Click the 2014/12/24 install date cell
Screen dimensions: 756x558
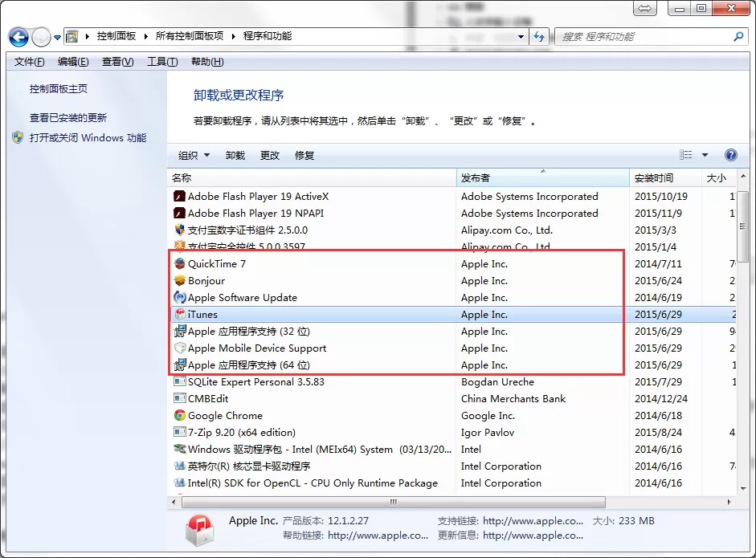pyautogui.click(x=661, y=399)
